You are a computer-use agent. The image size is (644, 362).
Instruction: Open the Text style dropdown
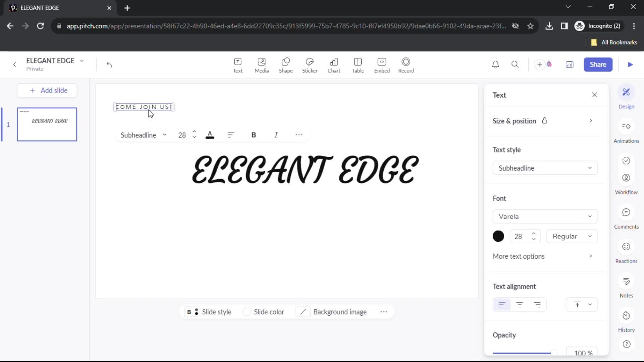[544, 168]
